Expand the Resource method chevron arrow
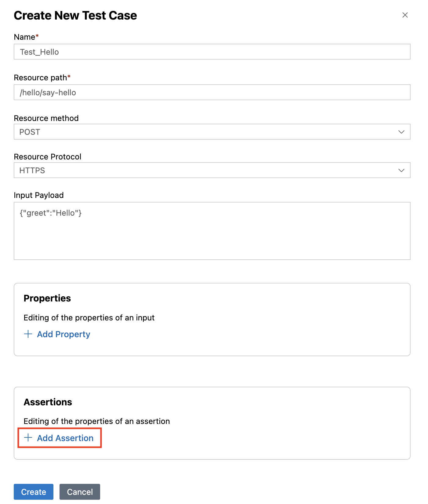 [401, 132]
